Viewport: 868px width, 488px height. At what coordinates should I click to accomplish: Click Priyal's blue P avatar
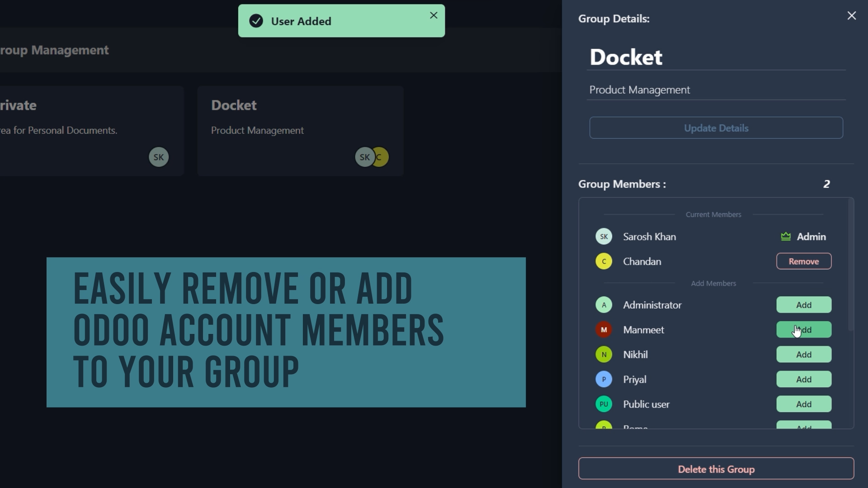click(x=604, y=380)
